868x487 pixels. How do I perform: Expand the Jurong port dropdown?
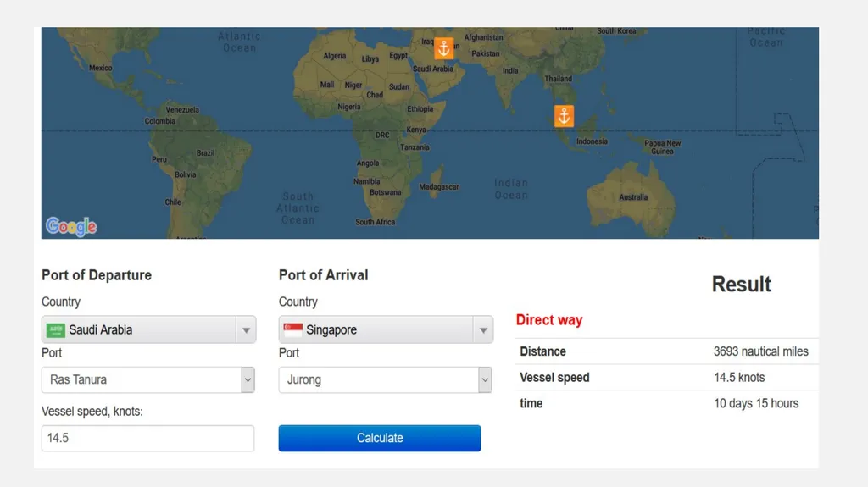(485, 380)
